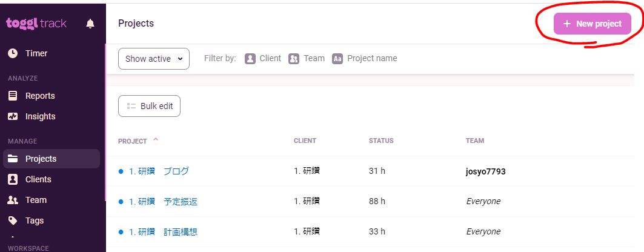Click the Clients sidebar icon
The height and width of the screenshot is (252, 644).
click(13, 179)
